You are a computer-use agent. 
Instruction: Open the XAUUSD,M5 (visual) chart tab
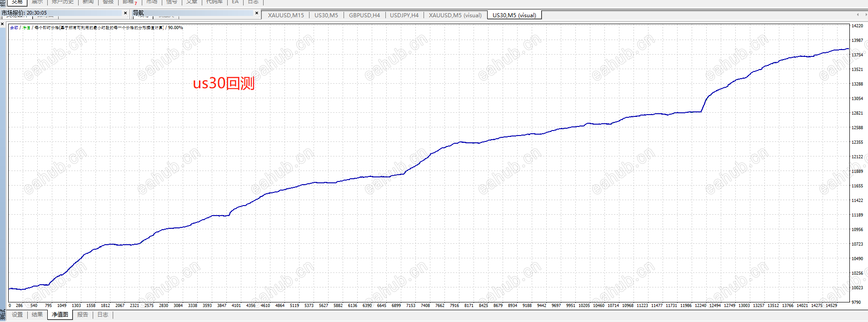tap(455, 15)
